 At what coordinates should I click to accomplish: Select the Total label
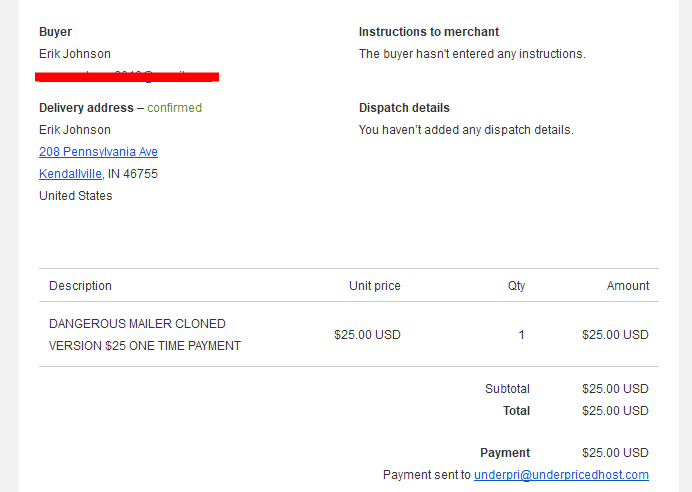pyautogui.click(x=516, y=411)
